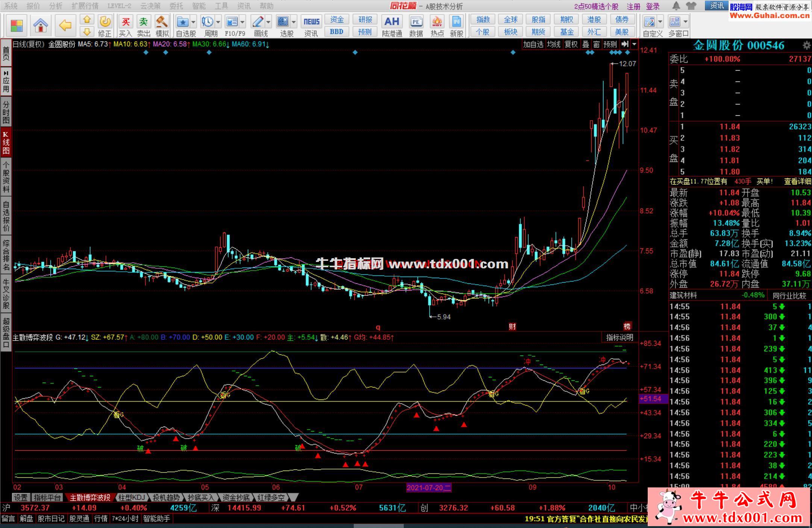Open the 云决策 menu

150,6
